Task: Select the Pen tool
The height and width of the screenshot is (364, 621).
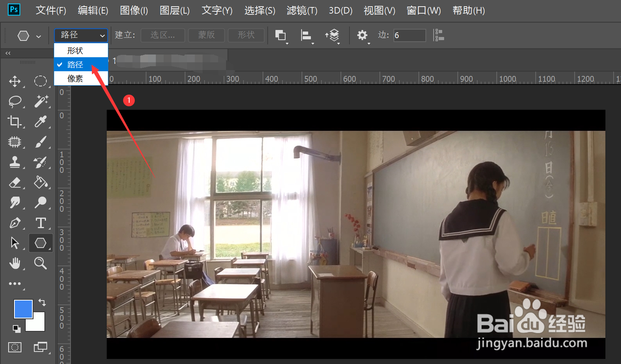Action: [15, 223]
